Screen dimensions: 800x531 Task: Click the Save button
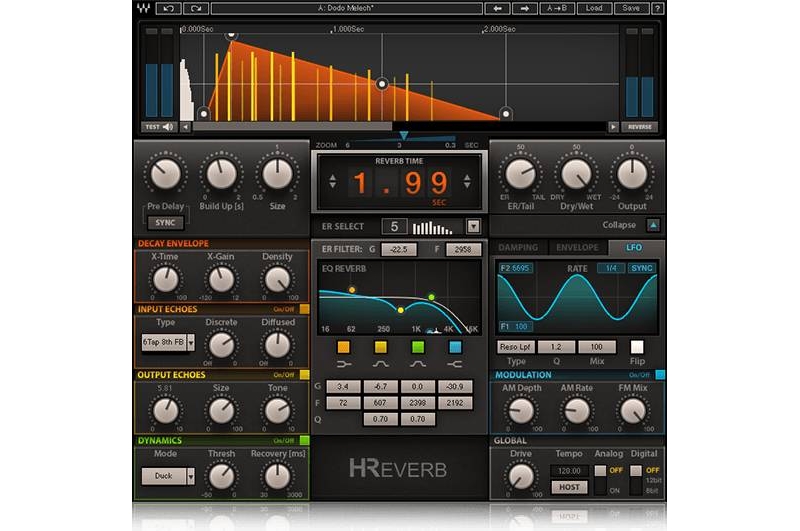pyautogui.click(x=631, y=8)
